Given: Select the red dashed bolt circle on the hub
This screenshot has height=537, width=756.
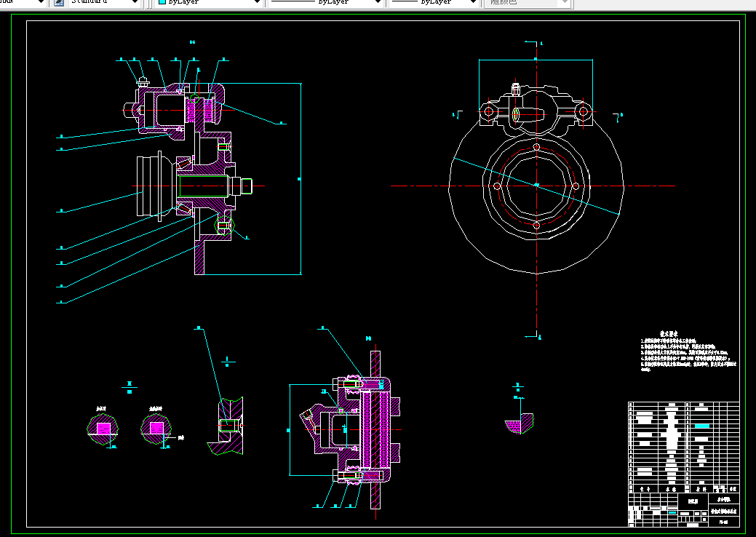Looking at the screenshot, I should pyautogui.click(x=536, y=186).
